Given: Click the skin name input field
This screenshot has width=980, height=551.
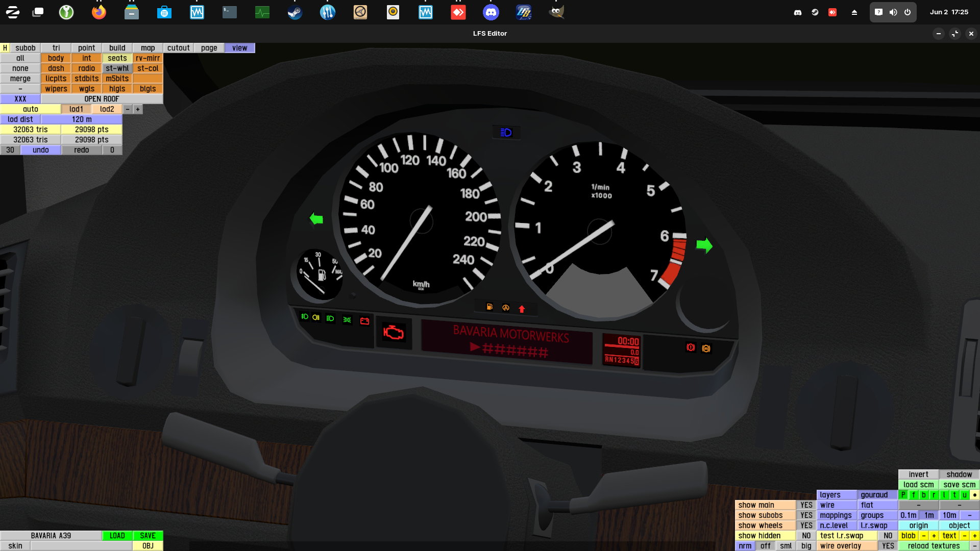Looking at the screenshot, I should coord(82,546).
